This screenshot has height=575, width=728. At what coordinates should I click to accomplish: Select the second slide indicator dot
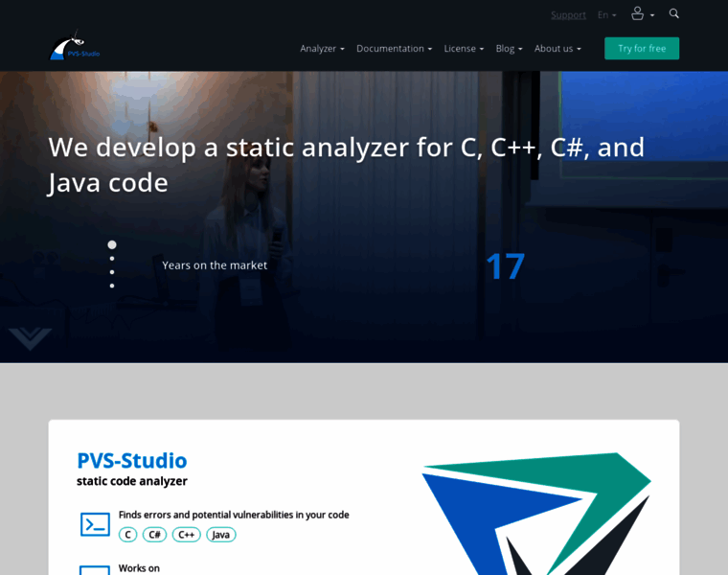pyautogui.click(x=112, y=259)
